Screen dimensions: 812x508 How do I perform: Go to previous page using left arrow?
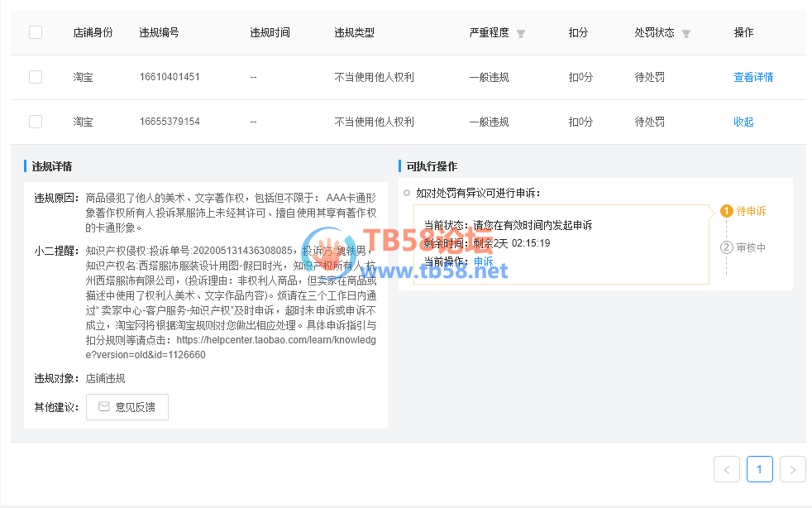[x=727, y=469]
